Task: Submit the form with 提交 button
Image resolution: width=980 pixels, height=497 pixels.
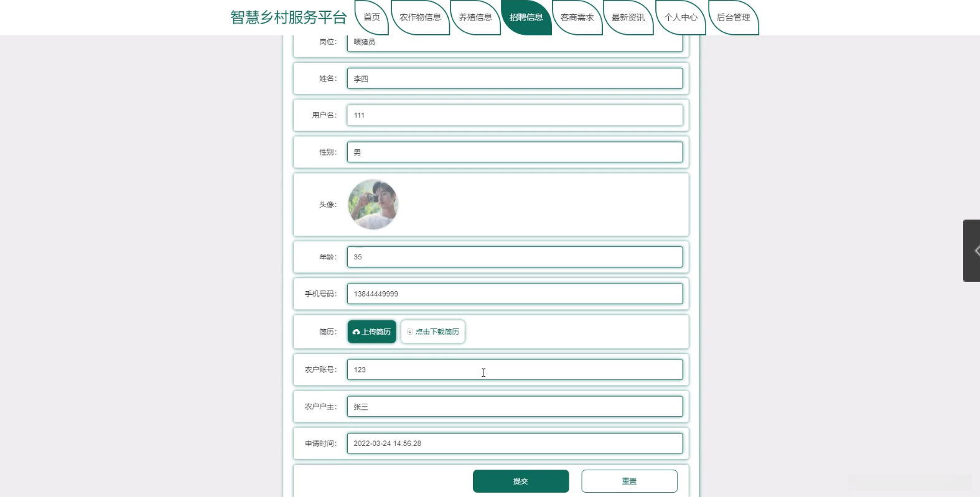Action: tap(521, 481)
